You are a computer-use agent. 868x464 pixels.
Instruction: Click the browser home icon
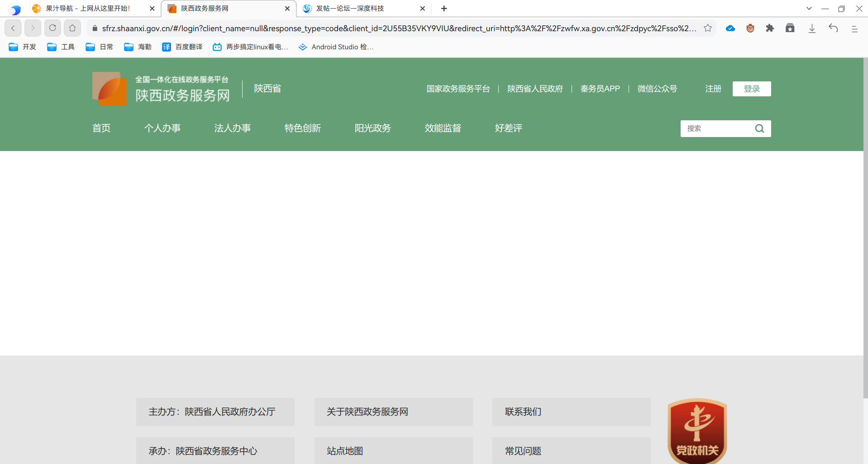(72, 28)
